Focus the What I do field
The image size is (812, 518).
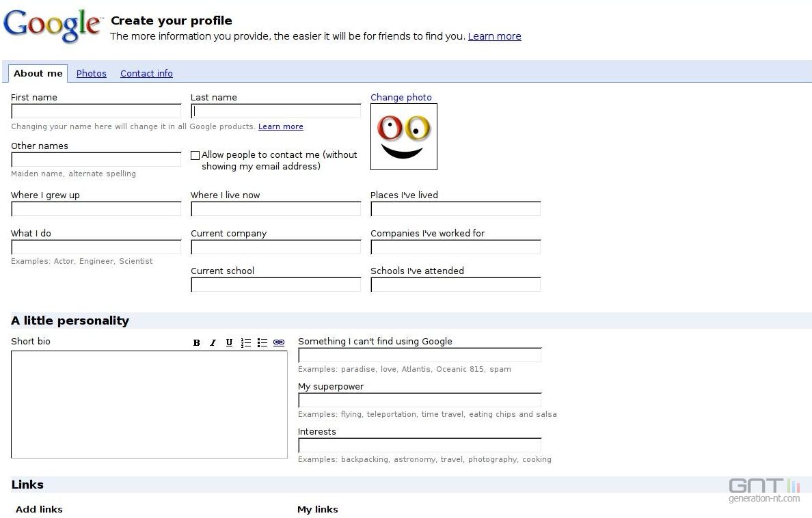tap(96, 247)
